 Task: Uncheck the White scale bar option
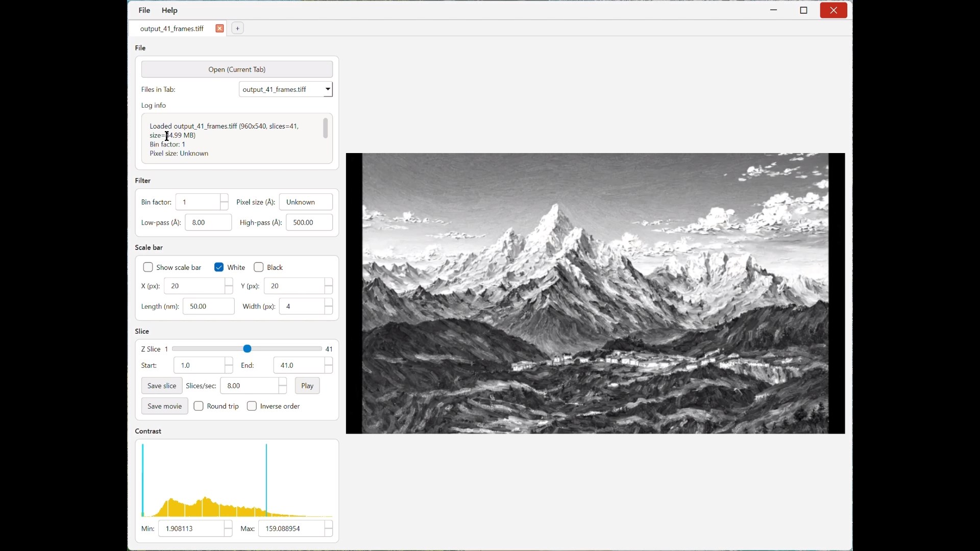coord(219,267)
